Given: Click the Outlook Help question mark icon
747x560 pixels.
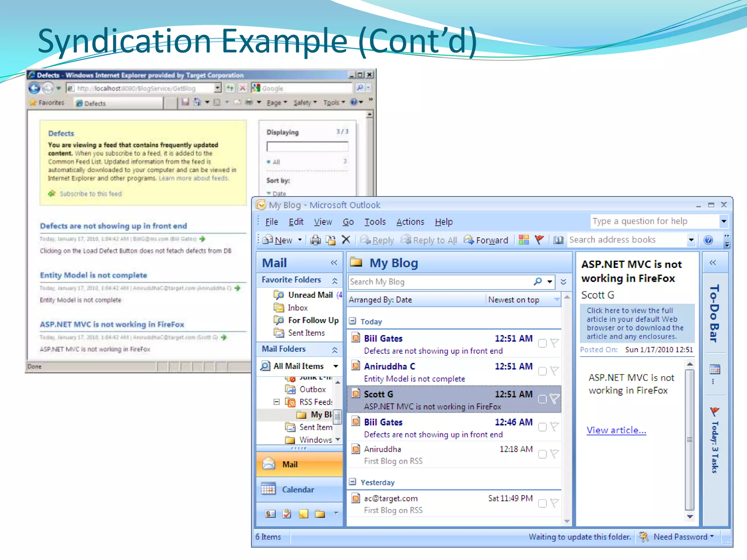Looking at the screenshot, I should 708,240.
